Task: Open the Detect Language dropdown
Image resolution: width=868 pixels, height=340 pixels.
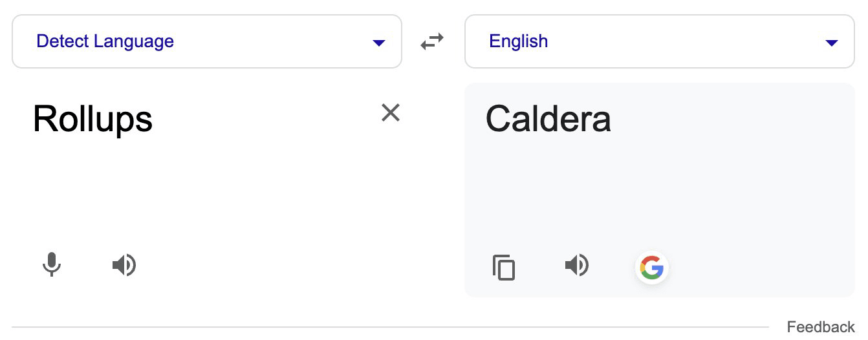Action: click(x=207, y=41)
